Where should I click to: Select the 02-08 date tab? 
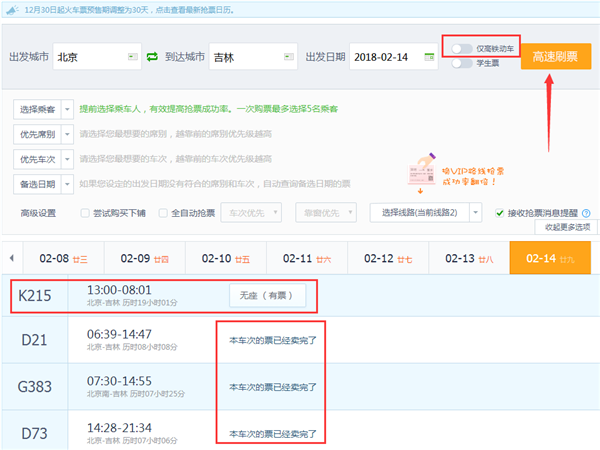coord(64,258)
